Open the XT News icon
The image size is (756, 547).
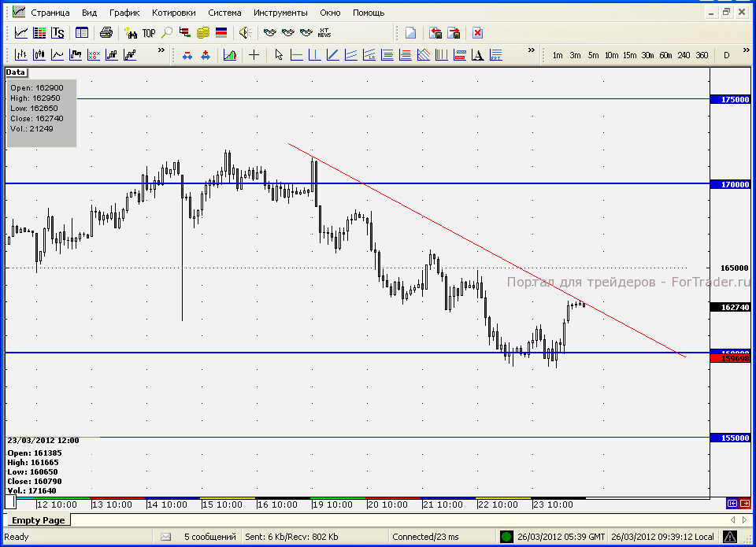click(x=324, y=33)
